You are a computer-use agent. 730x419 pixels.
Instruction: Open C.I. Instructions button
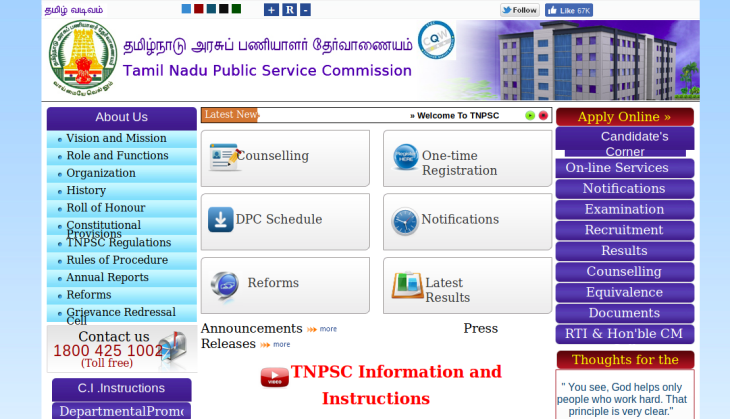coord(122,389)
